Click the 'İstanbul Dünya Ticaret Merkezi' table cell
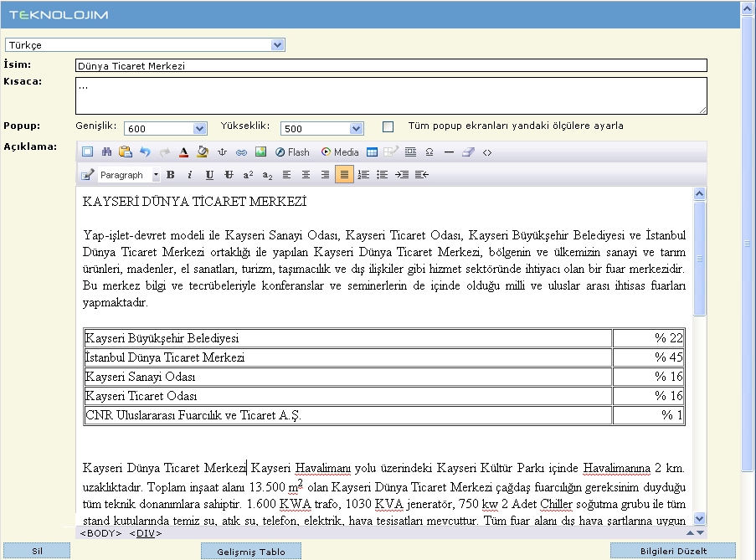Image resolution: width=756 pixels, height=560 pixels. (x=348, y=357)
